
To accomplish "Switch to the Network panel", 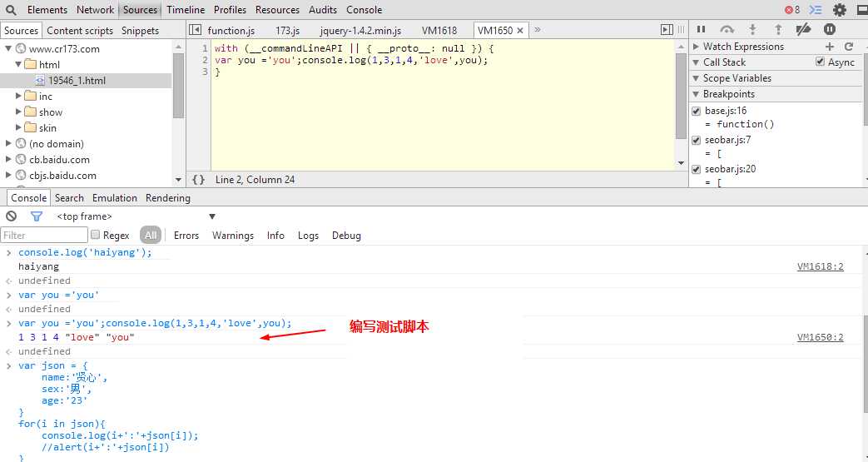I will click(x=95, y=9).
